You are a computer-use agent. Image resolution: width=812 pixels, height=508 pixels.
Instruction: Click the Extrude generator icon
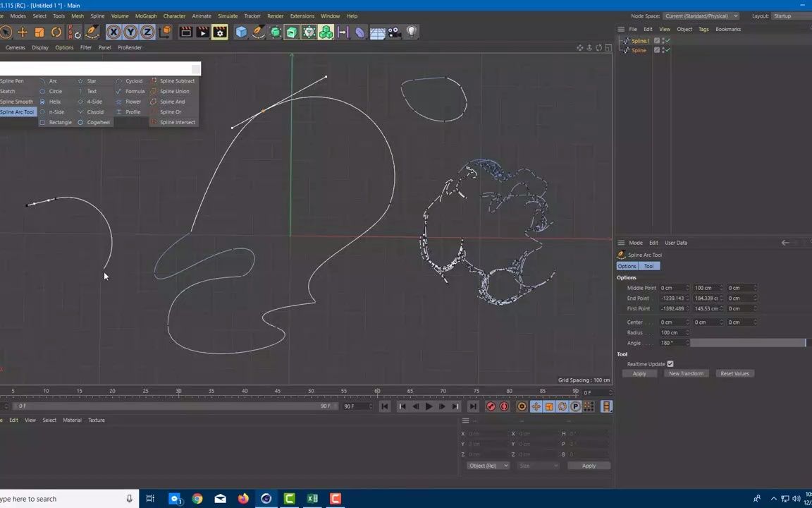(x=292, y=32)
